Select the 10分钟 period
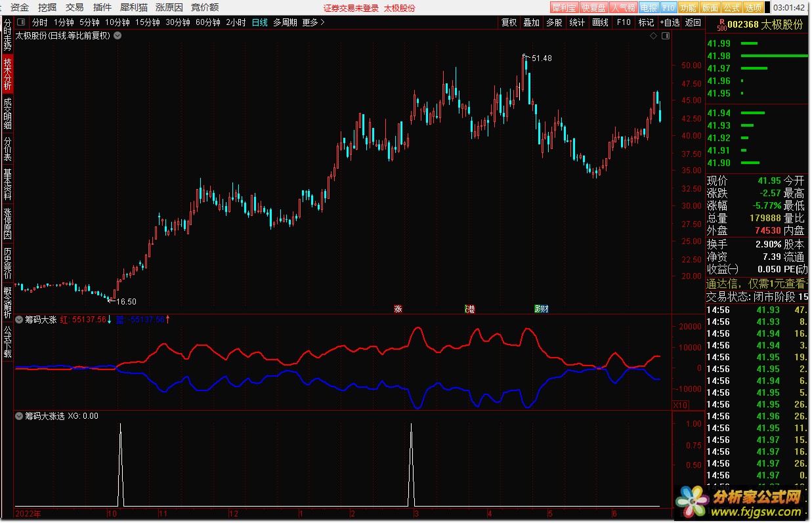The image size is (812, 523). pos(118,22)
